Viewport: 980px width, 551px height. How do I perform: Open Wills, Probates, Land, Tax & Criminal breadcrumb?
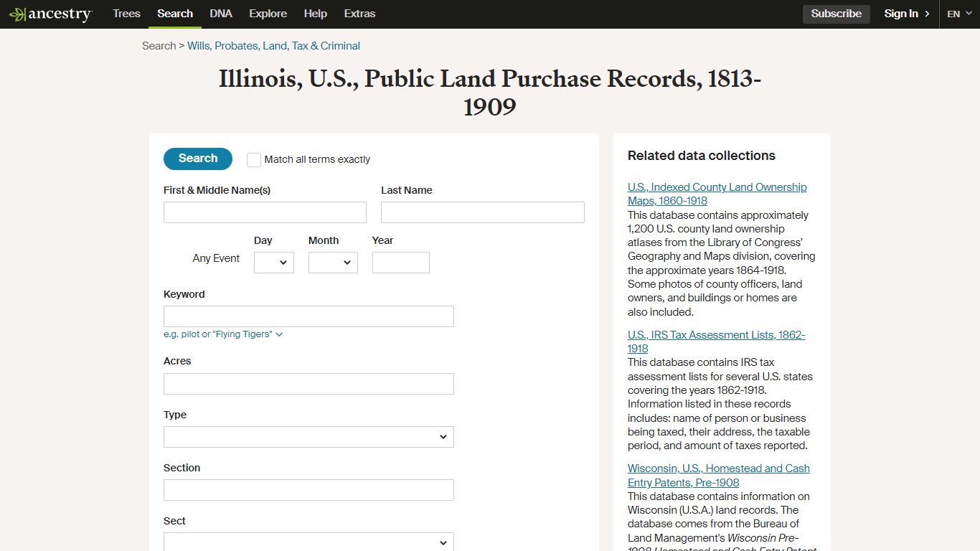point(273,46)
